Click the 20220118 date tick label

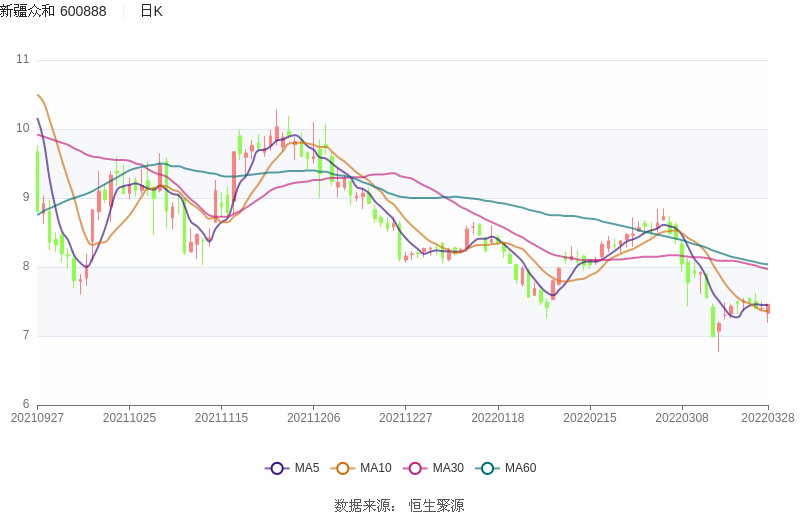(x=498, y=418)
